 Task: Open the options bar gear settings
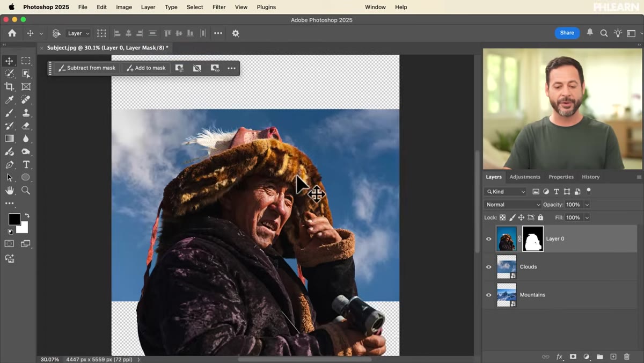pos(236,33)
